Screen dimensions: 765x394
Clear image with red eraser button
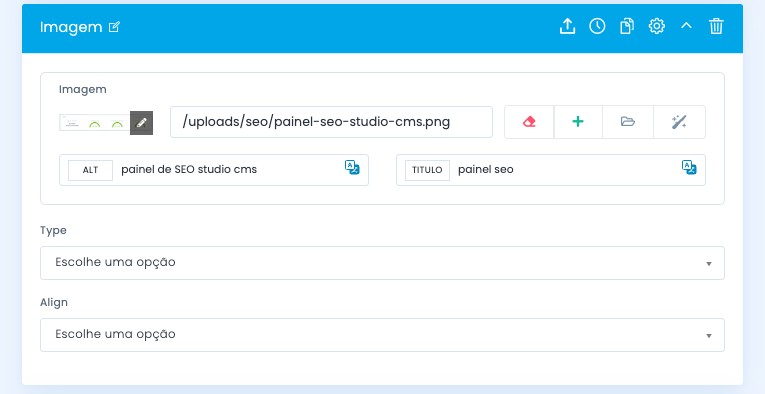pyautogui.click(x=529, y=122)
